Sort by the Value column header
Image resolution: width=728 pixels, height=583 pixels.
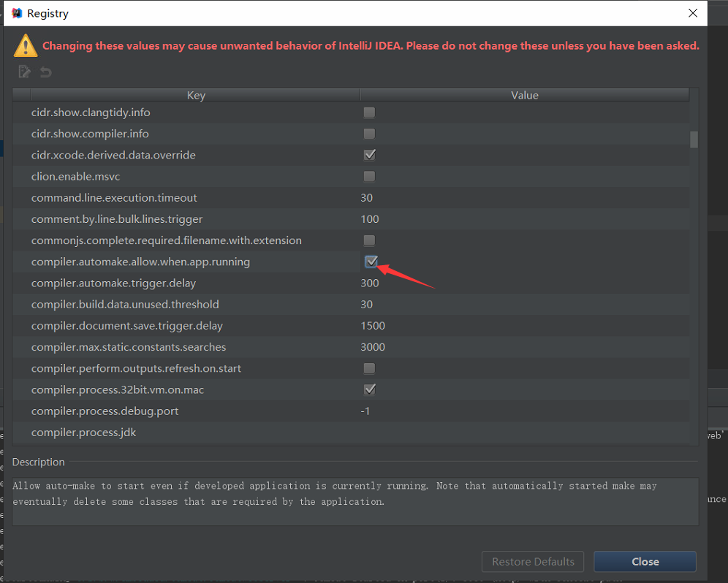point(525,95)
